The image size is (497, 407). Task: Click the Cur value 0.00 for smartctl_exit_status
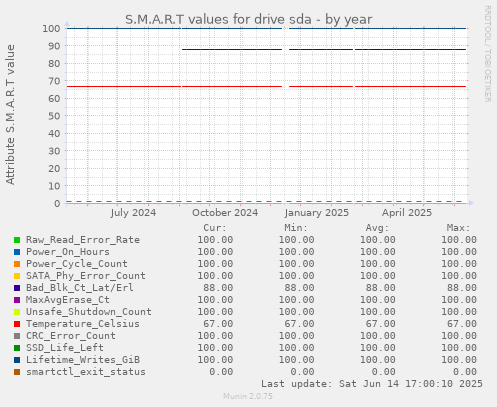[x=221, y=372]
